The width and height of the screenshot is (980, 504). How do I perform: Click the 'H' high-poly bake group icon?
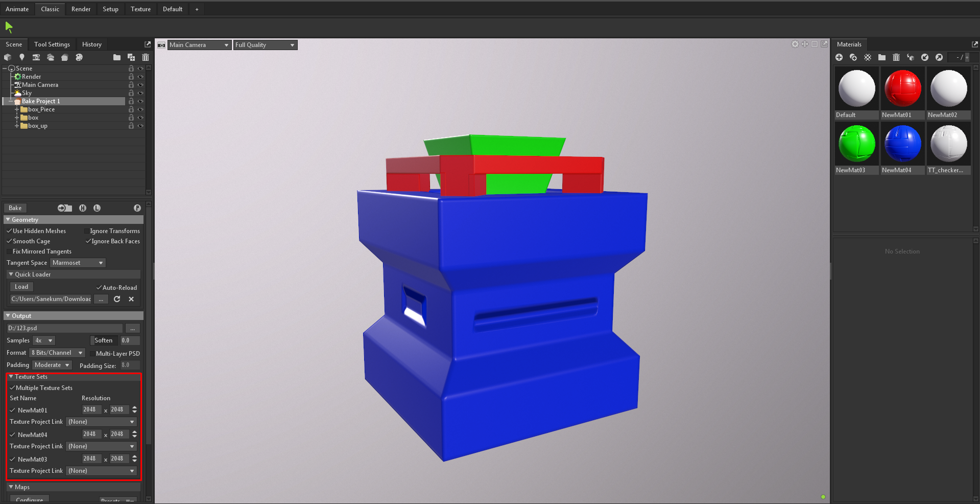(x=83, y=208)
